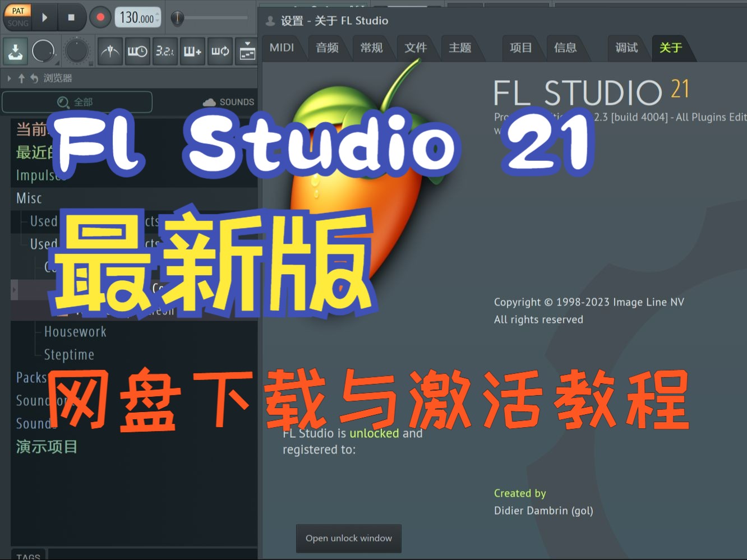Switch to the 文件 settings tab
Screen dimensions: 747x560
coord(416,48)
